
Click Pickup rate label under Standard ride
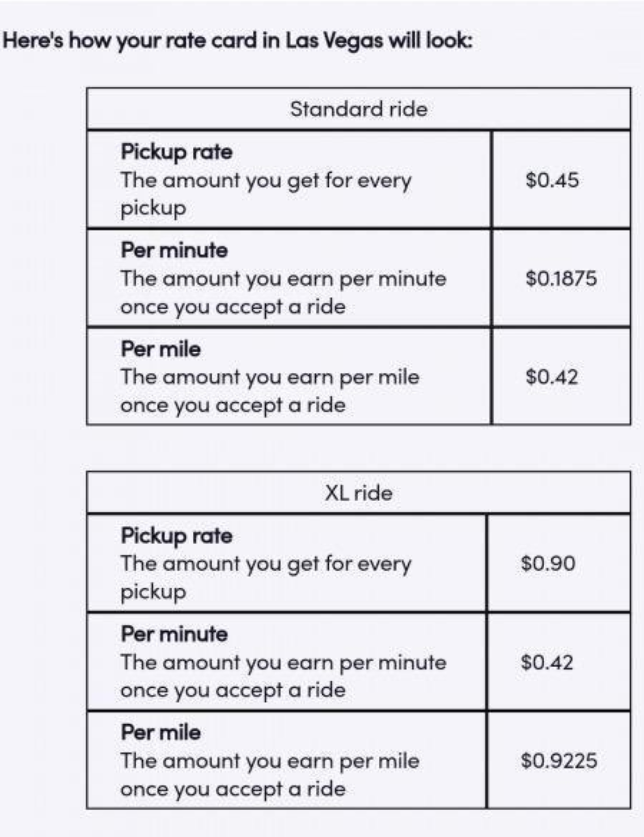(x=177, y=152)
